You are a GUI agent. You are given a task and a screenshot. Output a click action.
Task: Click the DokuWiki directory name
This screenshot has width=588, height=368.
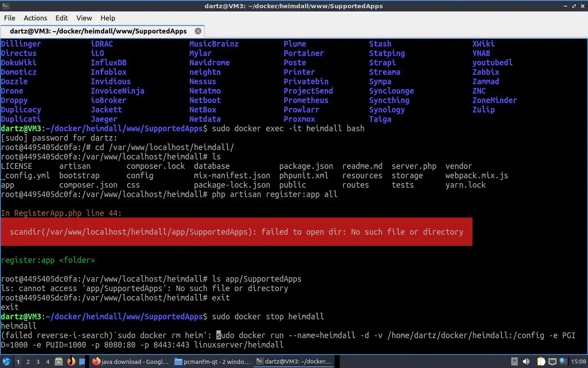tap(18, 63)
